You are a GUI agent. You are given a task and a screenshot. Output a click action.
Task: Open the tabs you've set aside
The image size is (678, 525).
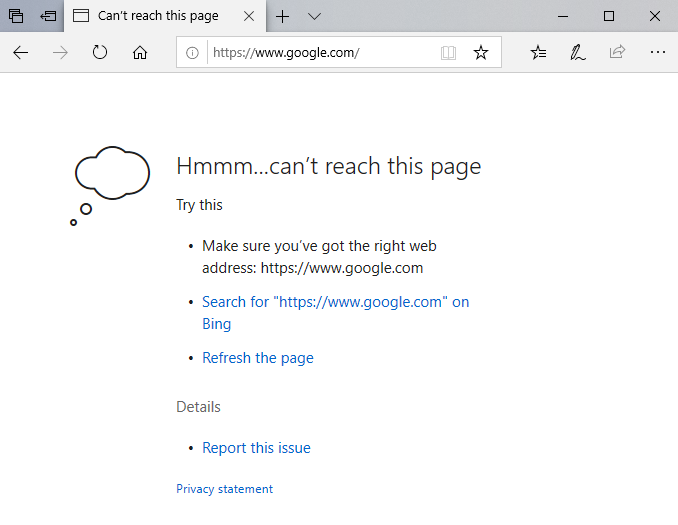pyautogui.click(x=16, y=16)
